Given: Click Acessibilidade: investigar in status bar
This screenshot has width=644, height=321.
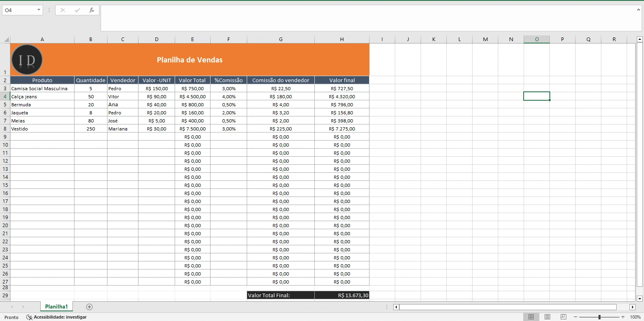Looking at the screenshot, I should 56,317.
